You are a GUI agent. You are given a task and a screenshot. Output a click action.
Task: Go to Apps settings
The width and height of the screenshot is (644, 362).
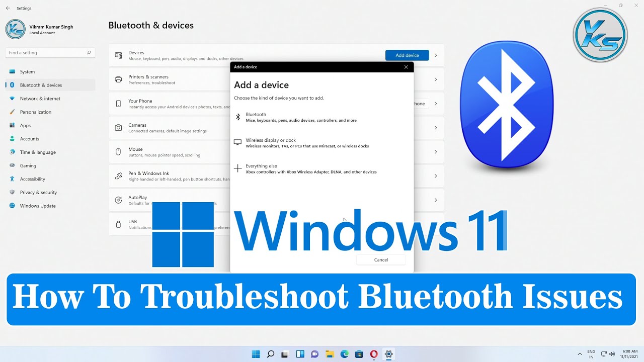pyautogui.click(x=50, y=126)
